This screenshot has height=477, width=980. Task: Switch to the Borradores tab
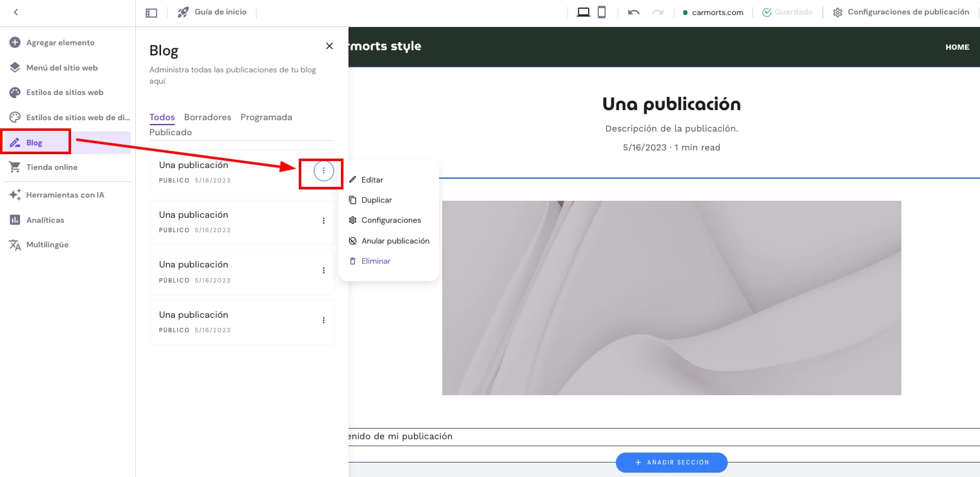tap(208, 117)
